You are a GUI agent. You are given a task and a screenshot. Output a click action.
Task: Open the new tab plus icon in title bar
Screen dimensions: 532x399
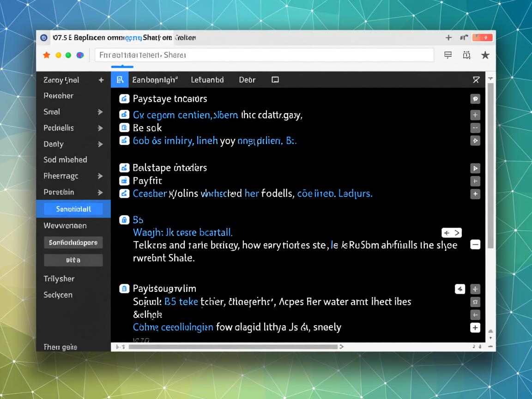[448, 38]
